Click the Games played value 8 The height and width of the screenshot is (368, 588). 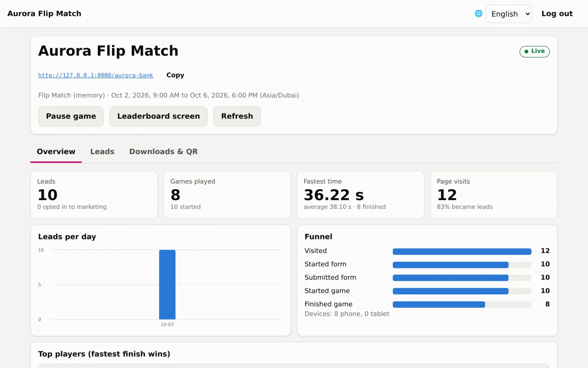coord(175,195)
